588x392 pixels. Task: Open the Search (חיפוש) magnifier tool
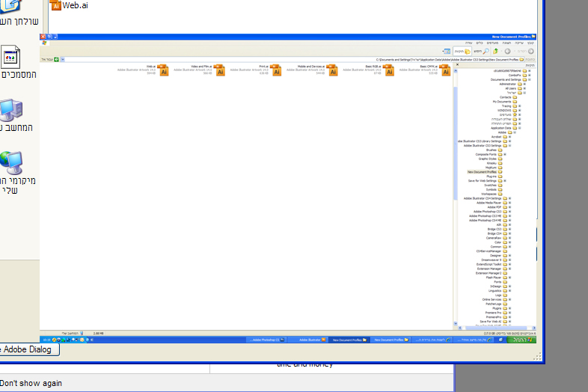pos(482,52)
